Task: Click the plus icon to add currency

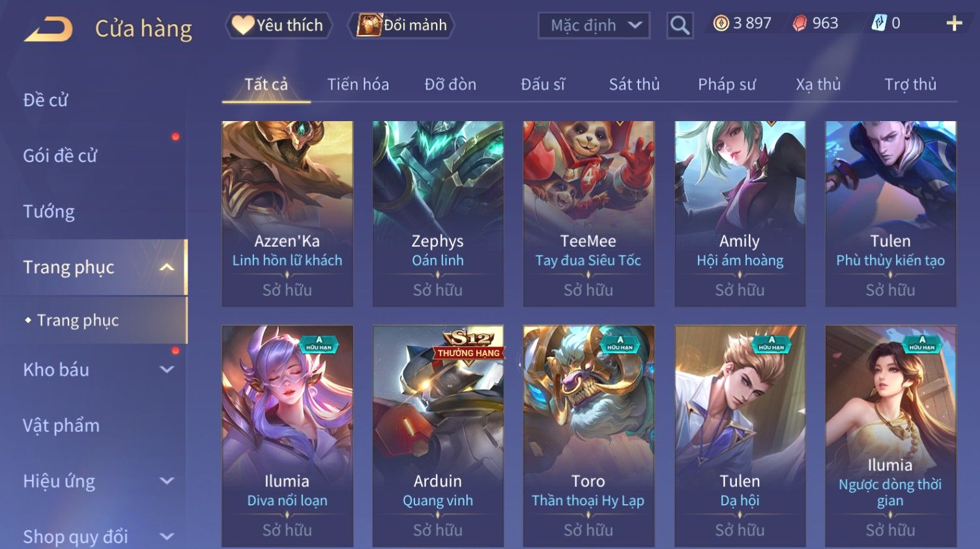Action: [954, 23]
